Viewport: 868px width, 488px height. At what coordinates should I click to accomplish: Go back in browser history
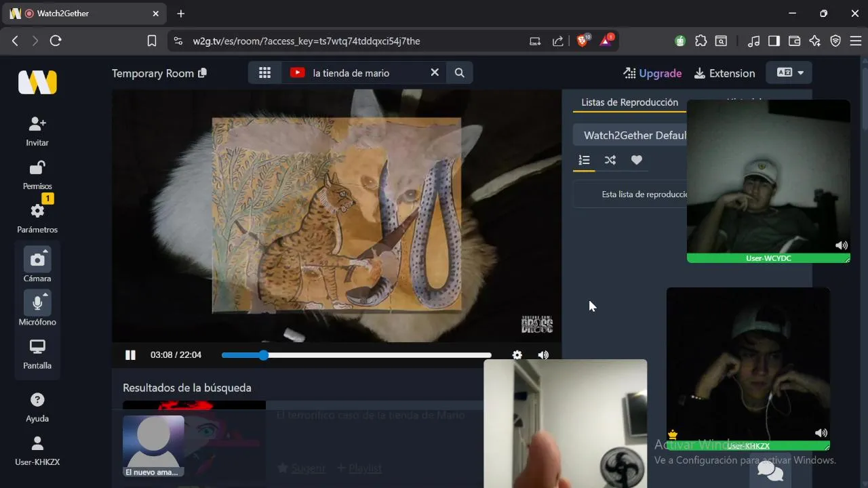point(15,41)
